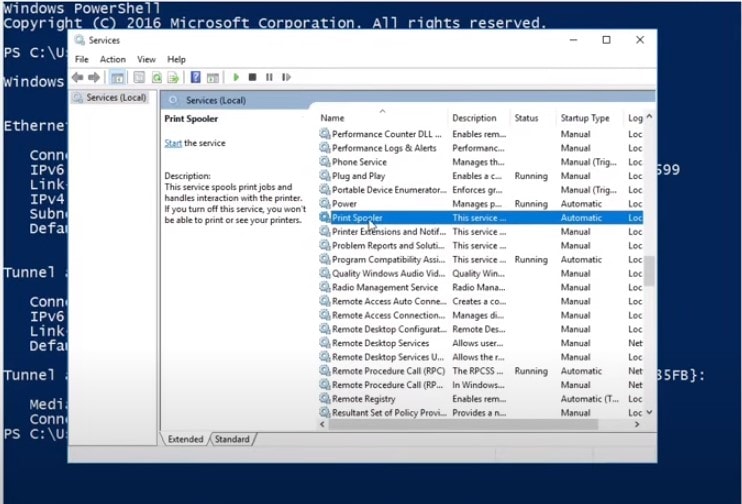Click Running status of Plug and Play
This screenshot has height=504, width=742.
tap(531, 176)
